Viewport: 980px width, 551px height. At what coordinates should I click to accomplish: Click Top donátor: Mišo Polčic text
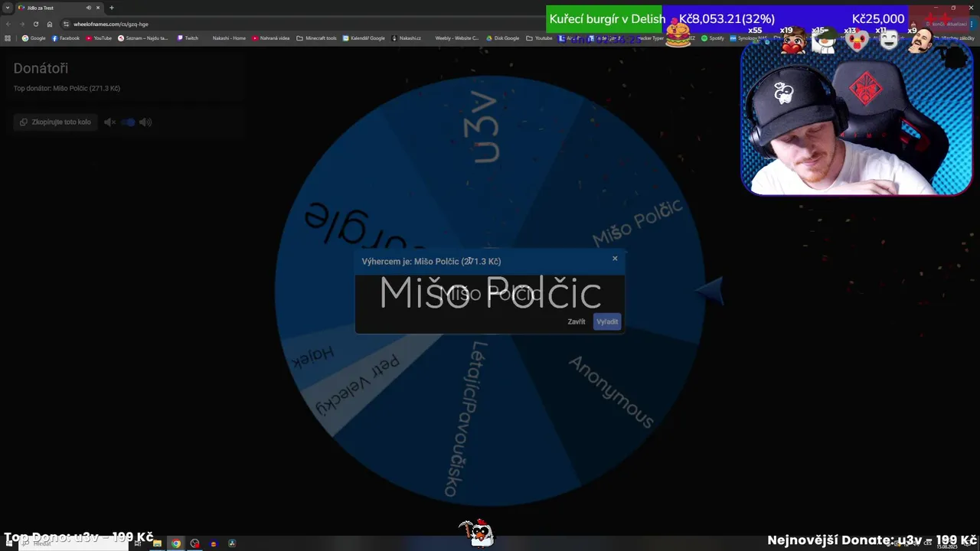coord(67,88)
